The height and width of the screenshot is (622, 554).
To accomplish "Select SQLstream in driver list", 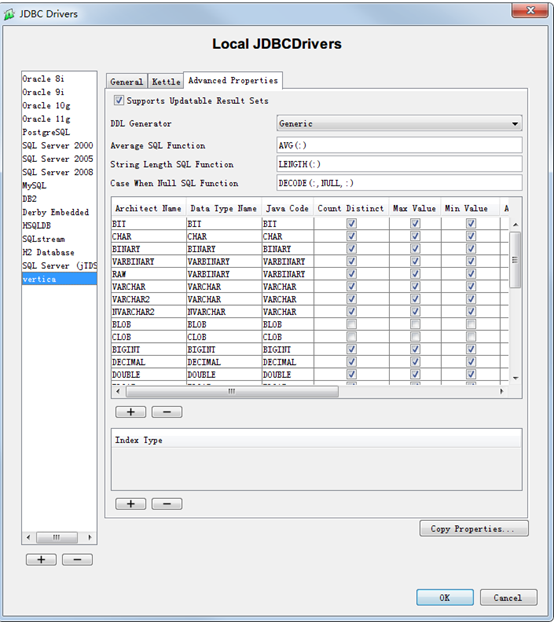I will pyautogui.click(x=59, y=239).
